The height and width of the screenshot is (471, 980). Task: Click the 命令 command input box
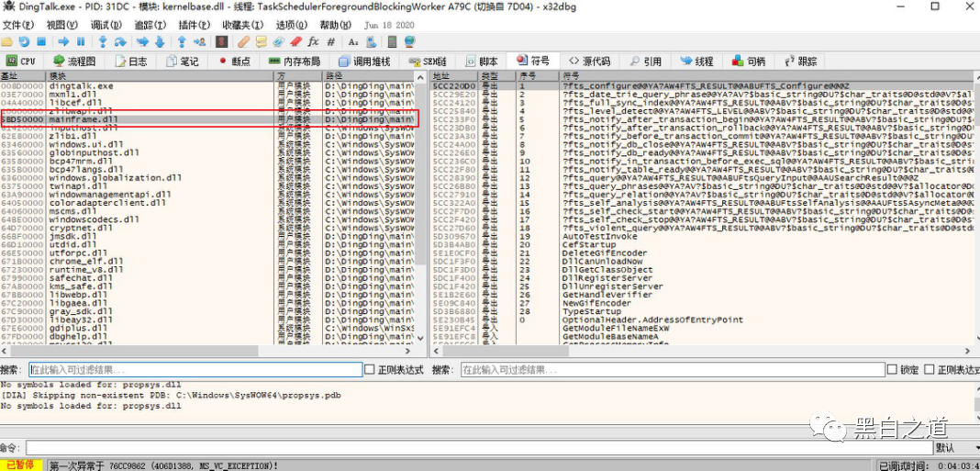click(479, 448)
